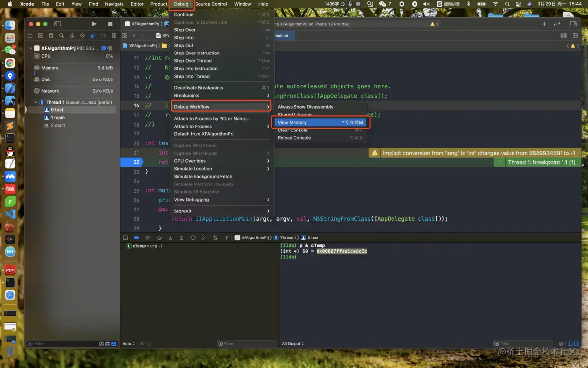Select stack frame 1 main

(x=73, y=118)
